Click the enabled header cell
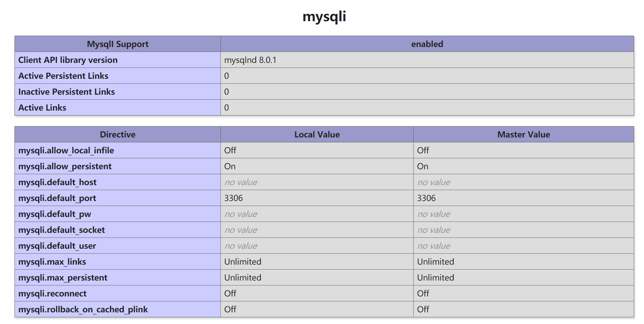Screen dimensions: 644x324 [427, 44]
